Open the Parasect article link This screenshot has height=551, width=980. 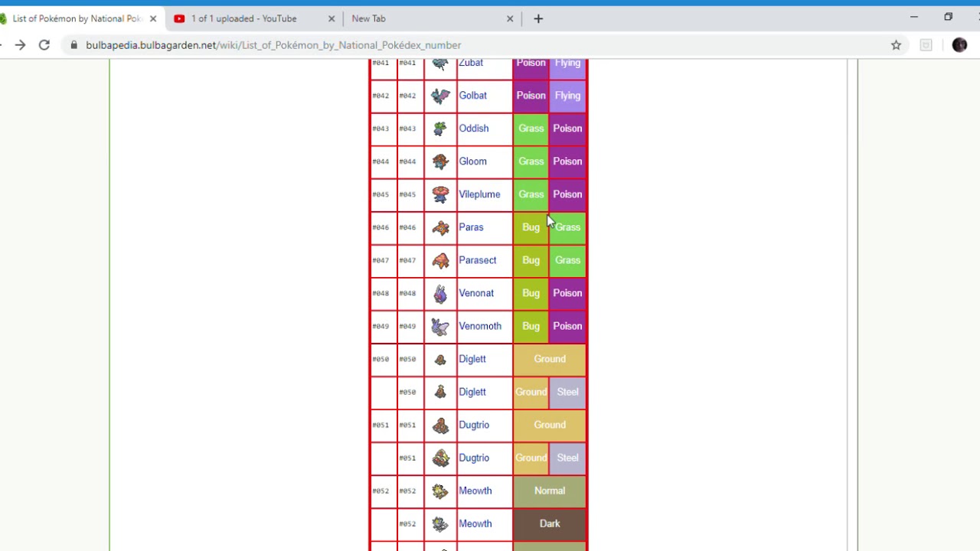tap(477, 260)
